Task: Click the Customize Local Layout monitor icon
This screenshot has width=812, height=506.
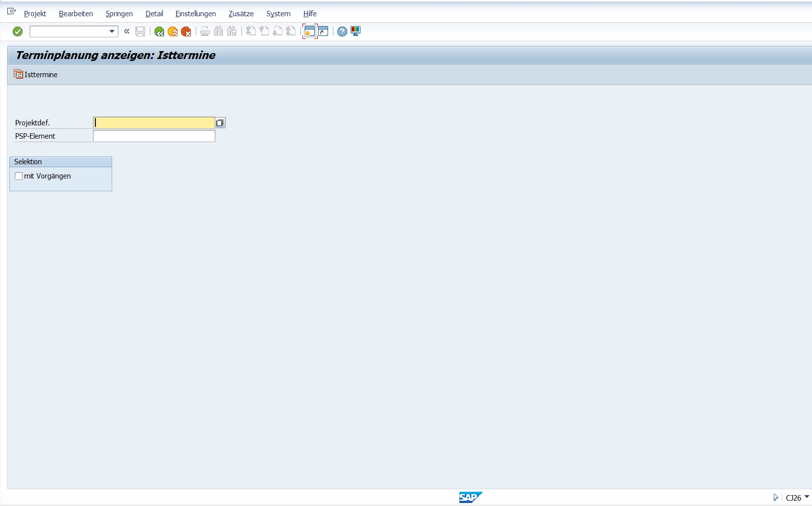Action: click(x=356, y=31)
